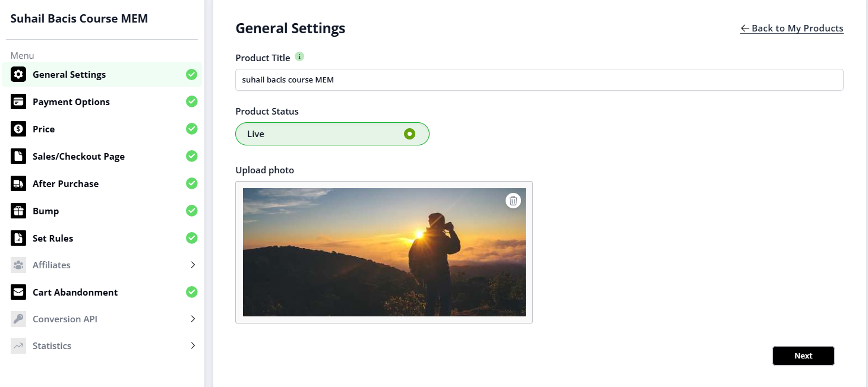Open Sales/Checkout Page menu item
The image size is (868, 387).
point(102,156)
